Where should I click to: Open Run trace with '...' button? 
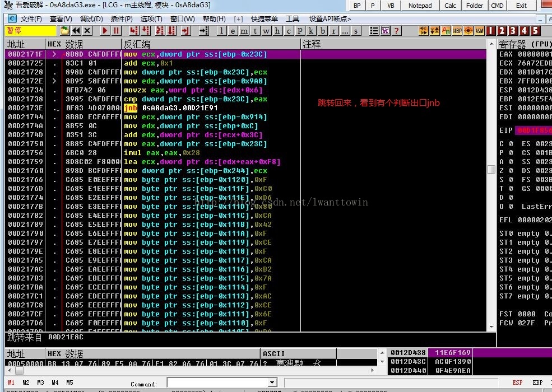(x=345, y=31)
